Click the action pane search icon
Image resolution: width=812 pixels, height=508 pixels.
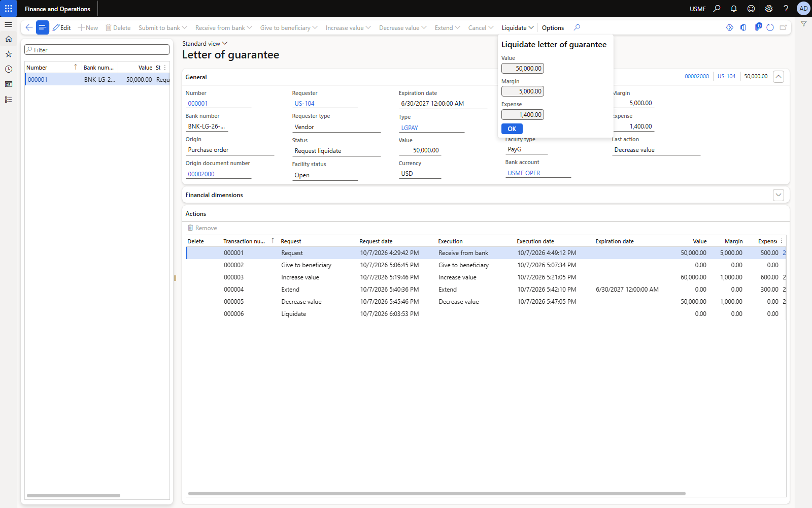coord(577,27)
